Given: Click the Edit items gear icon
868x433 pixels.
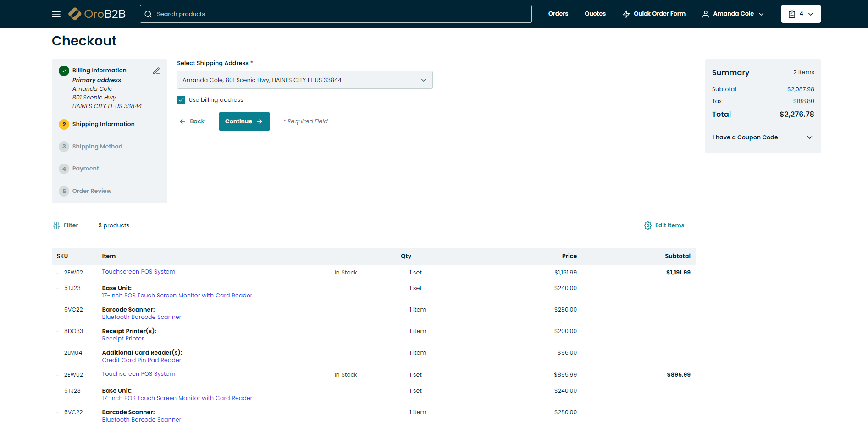Looking at the screenshot, I should click(x=647, y=225).
